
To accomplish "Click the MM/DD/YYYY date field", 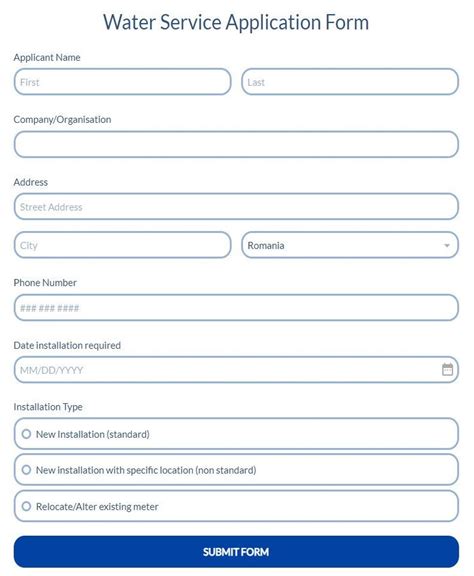I will click(236, 370).
